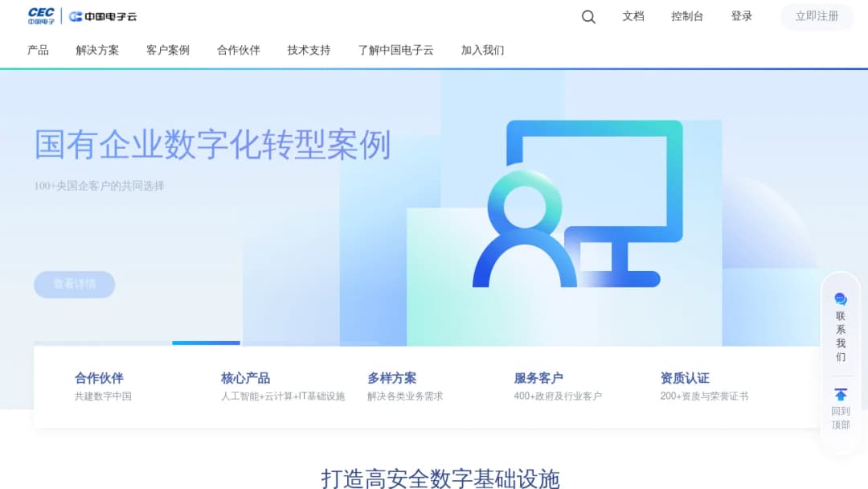Screen dimensions: 868x489
Task: Click the user and monitor banner illustration
Action: [577, 203]
